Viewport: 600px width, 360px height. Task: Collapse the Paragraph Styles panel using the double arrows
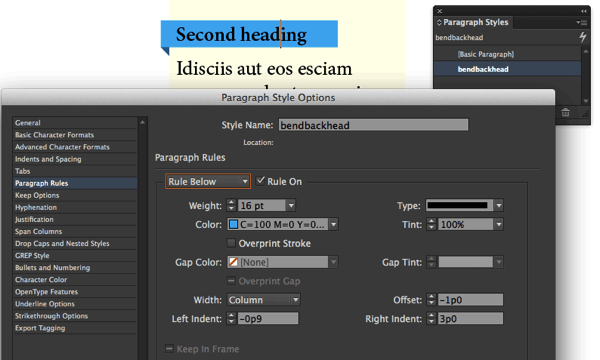584,11
